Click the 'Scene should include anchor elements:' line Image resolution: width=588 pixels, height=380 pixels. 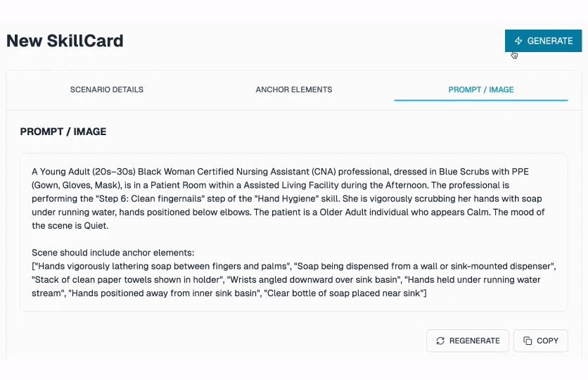coord(113,253)
